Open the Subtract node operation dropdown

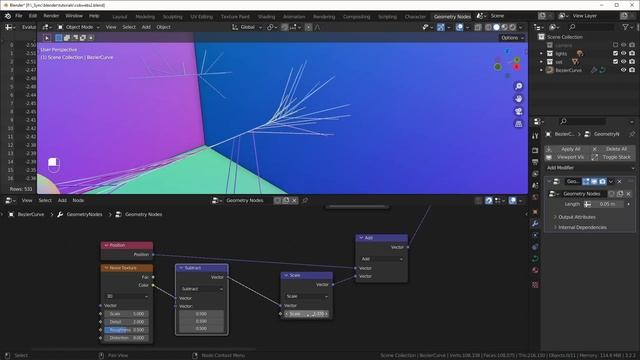click(x=202, y=289)
